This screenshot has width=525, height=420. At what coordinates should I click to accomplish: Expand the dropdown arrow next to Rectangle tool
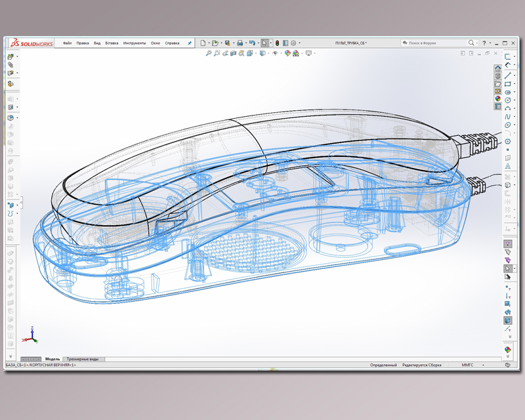[x=514, y=84]
